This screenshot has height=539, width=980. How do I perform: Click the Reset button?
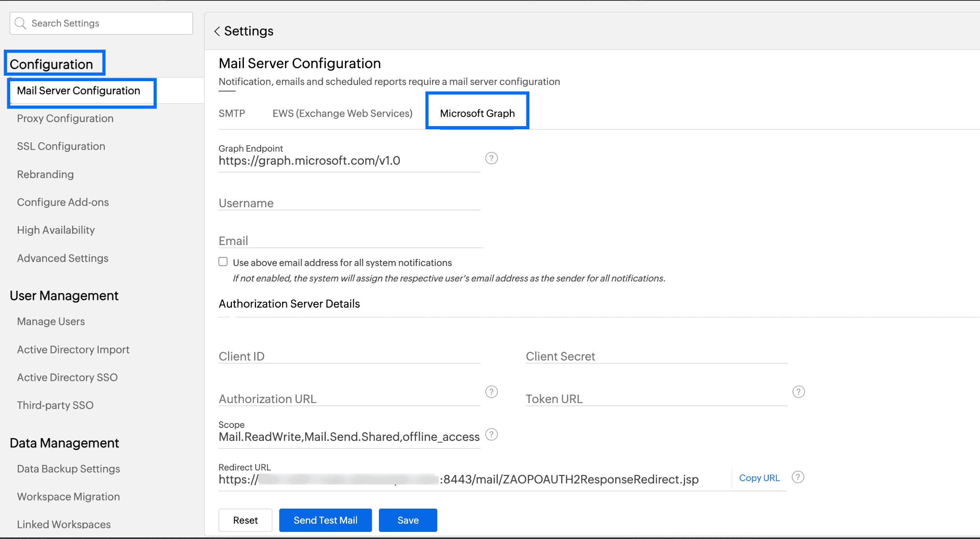pos(245,520)
